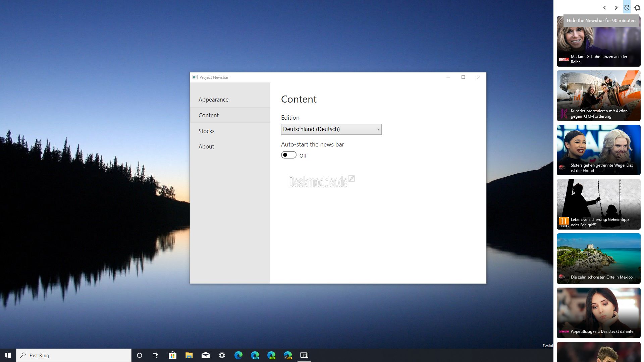
Task: Open Edge Dev browser in taskbar
Action: point(271,355)
